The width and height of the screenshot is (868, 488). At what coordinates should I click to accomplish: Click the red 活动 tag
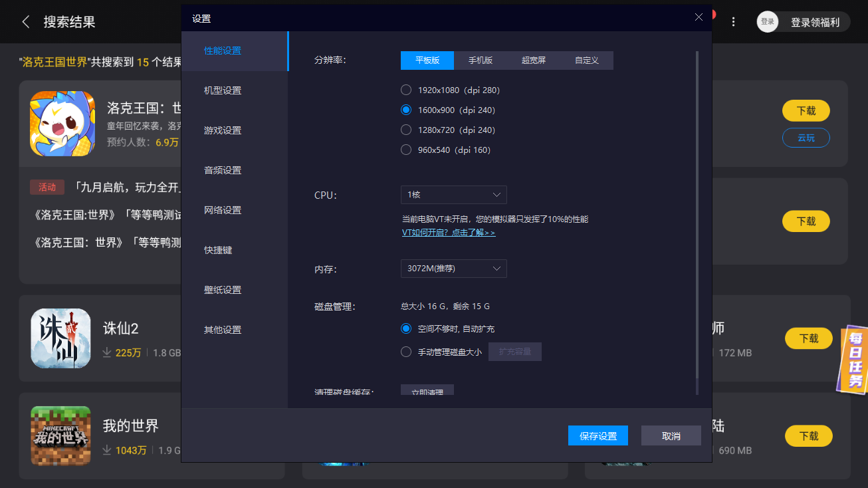47,187
